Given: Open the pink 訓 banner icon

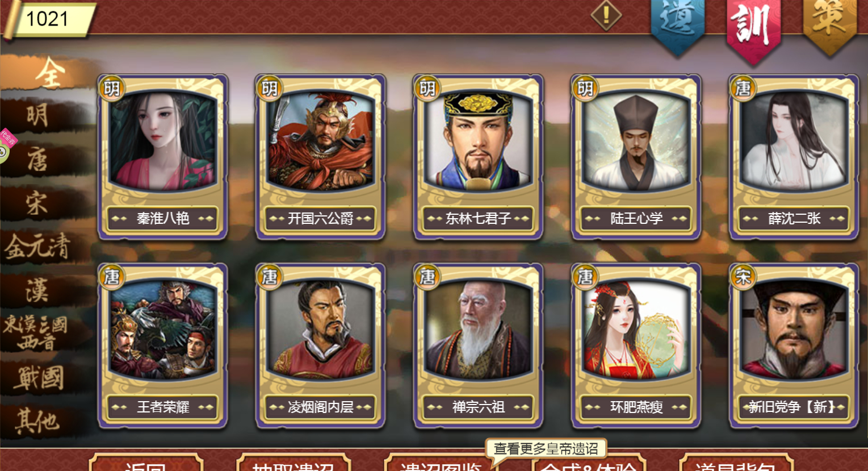Looking at the screenshot, I should click(x=753, y=28).
